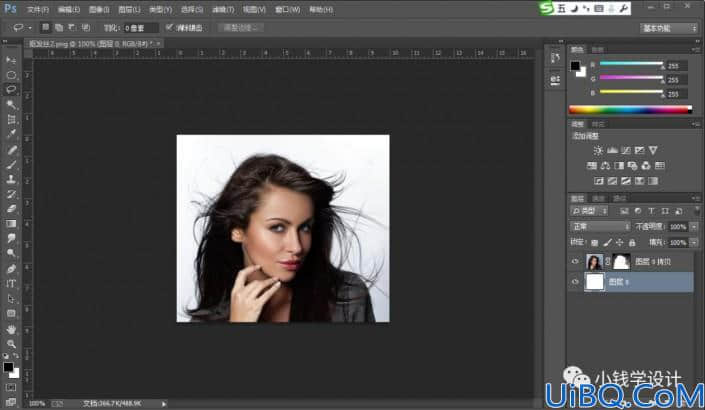Viewport: 705px width, 410px height.
Task: Open the opacity slider arrow
Action: coord(694,227)
